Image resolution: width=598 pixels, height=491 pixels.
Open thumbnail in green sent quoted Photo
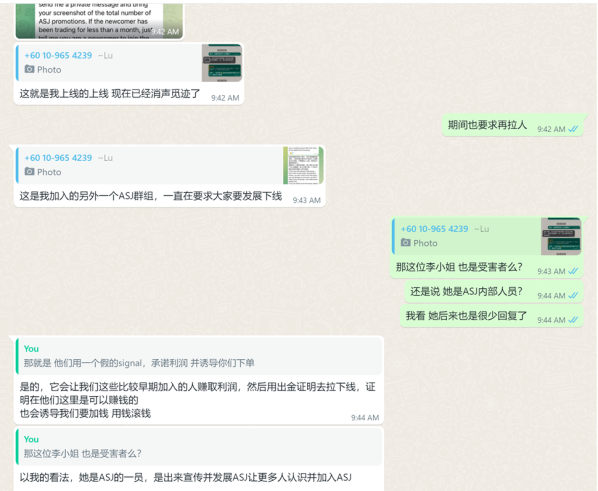561,236
